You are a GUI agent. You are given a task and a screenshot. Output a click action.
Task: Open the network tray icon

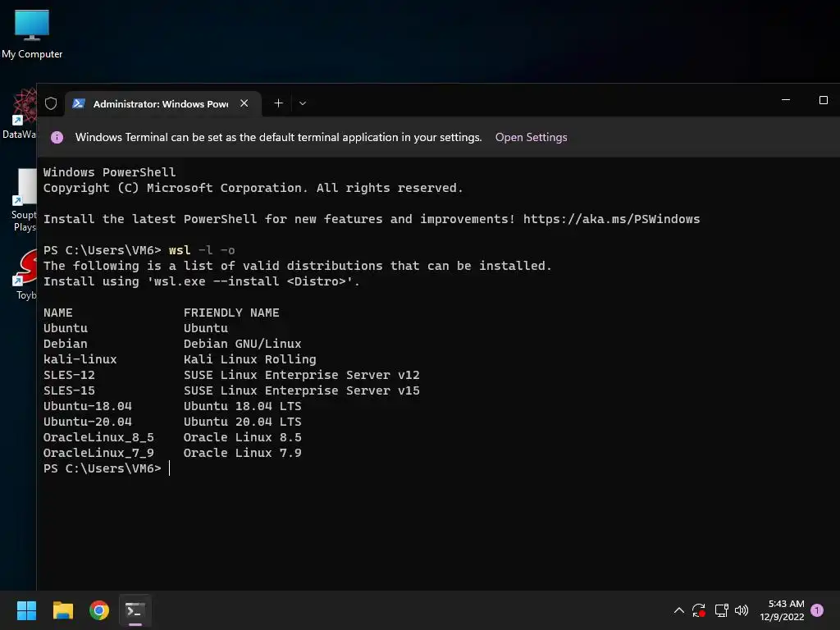pyautogui.click(x=721, y=610)
